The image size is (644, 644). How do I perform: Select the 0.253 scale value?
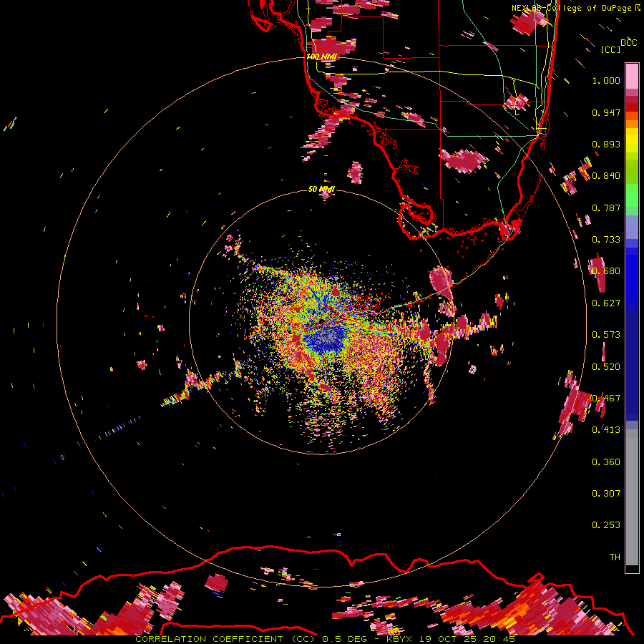(x=606, y=525)
